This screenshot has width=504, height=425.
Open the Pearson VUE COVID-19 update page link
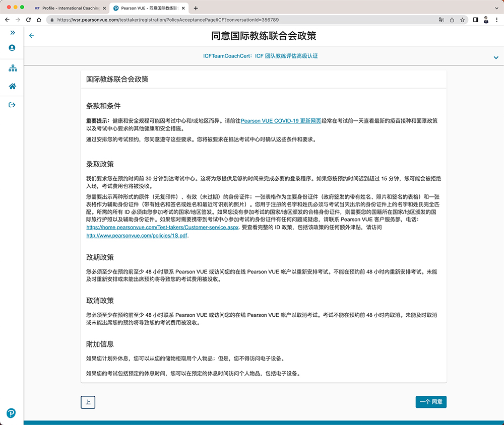click(281, 121)
